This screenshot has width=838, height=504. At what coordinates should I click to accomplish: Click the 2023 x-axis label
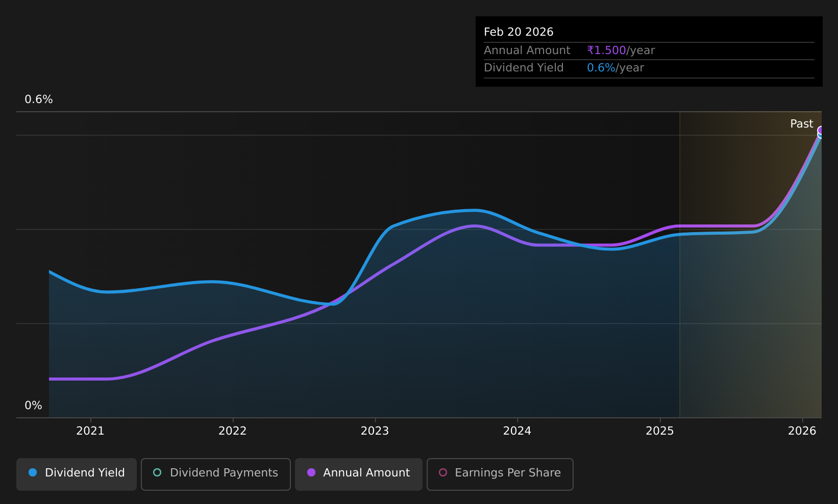pos(375,431)
